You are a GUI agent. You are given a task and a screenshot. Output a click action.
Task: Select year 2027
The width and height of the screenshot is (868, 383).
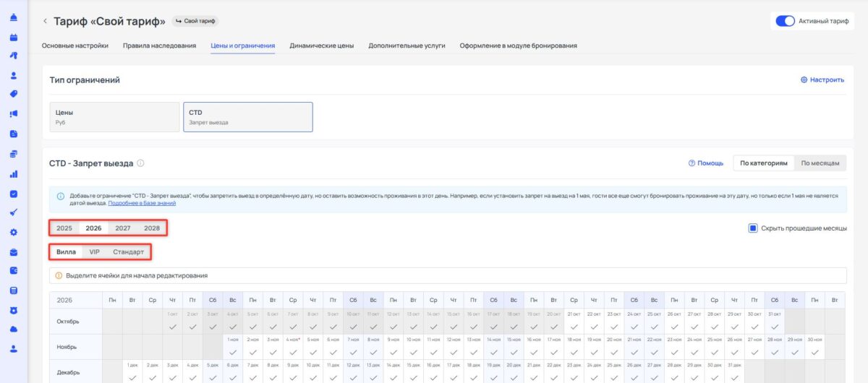coord(123,228)
